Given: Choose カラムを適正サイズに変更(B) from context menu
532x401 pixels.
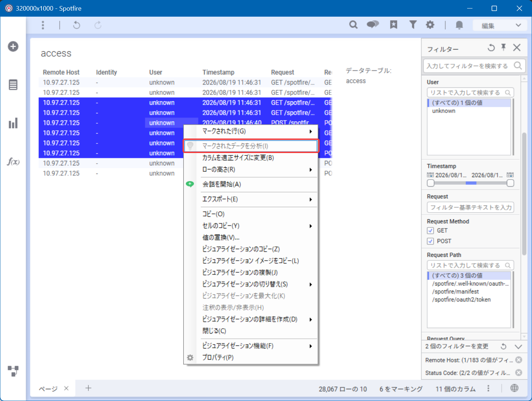Looking at the screenshot, I should pyautogui.click(x=250, y=158).
